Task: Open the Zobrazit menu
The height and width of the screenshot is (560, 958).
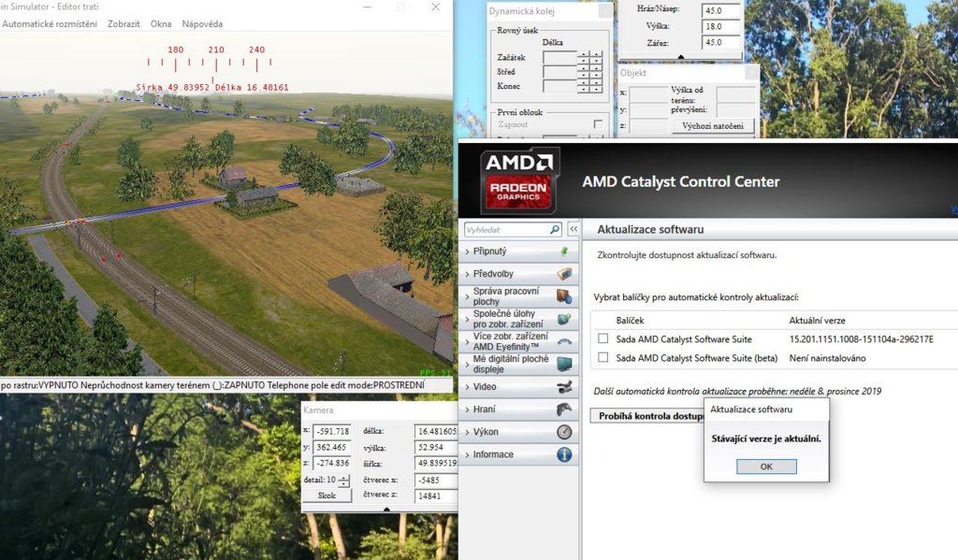Action: tap(123, 23)
